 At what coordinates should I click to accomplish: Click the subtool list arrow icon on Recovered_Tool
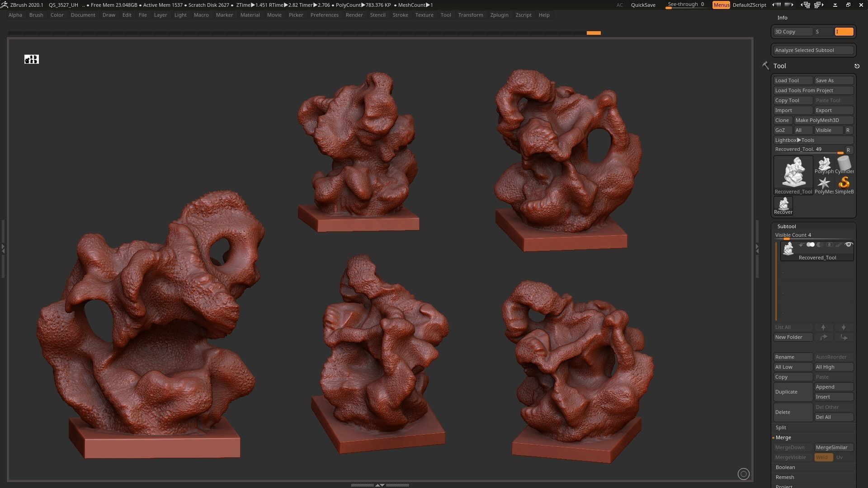pos(801,245)
